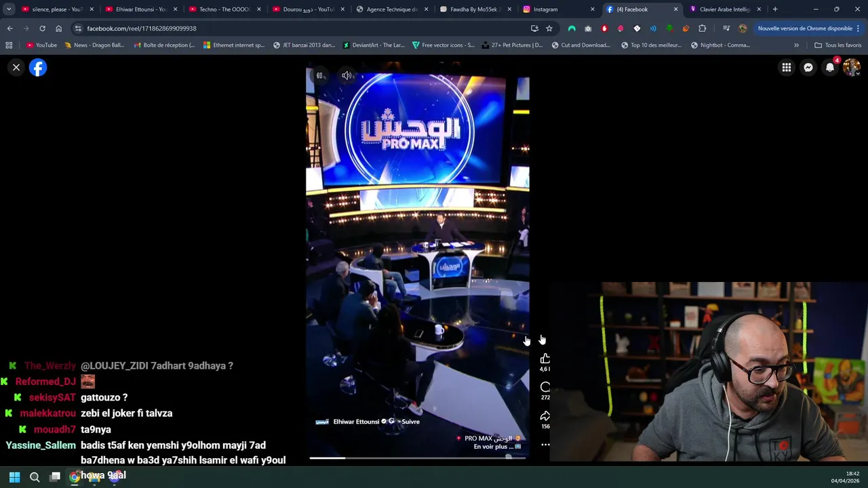Share the reel with the arrow icon
The height and width of the screenshot is (488, 868).
tap(545, 415)
